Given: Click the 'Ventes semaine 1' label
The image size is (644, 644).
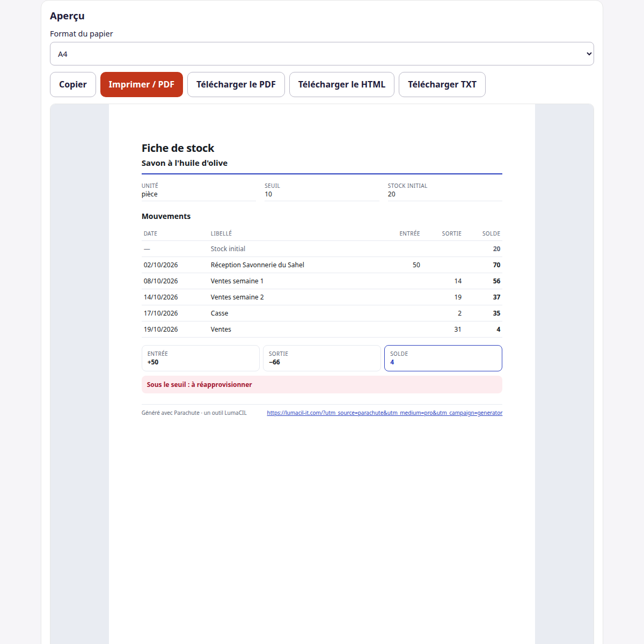Looking at the screenshot, I should pos(237,281).
